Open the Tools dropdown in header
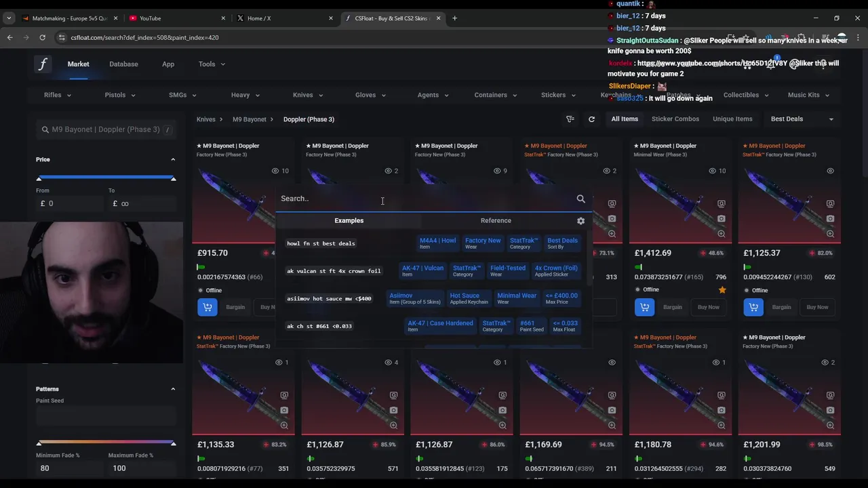This screenshot has width=868, height=488. coord(212,64)
